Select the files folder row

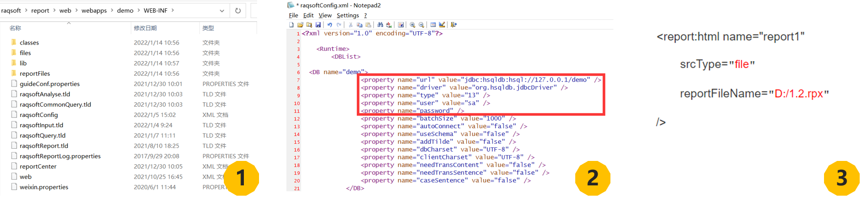(130, 53)
